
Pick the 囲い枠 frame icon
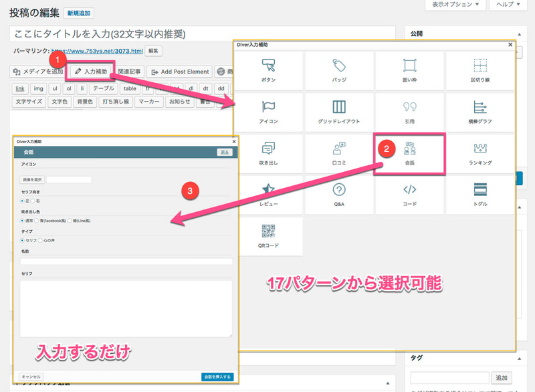pyautogui.click(x=409, y=66)
